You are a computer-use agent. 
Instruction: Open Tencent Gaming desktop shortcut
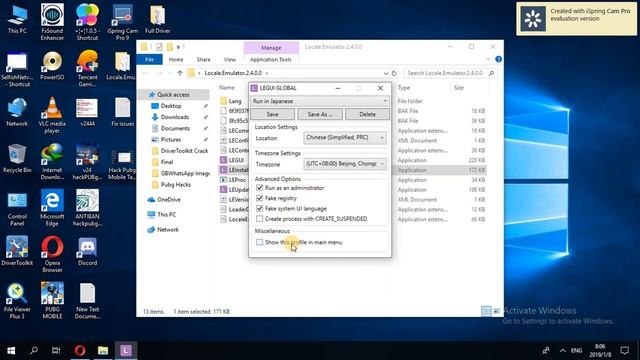click(87, 68)
